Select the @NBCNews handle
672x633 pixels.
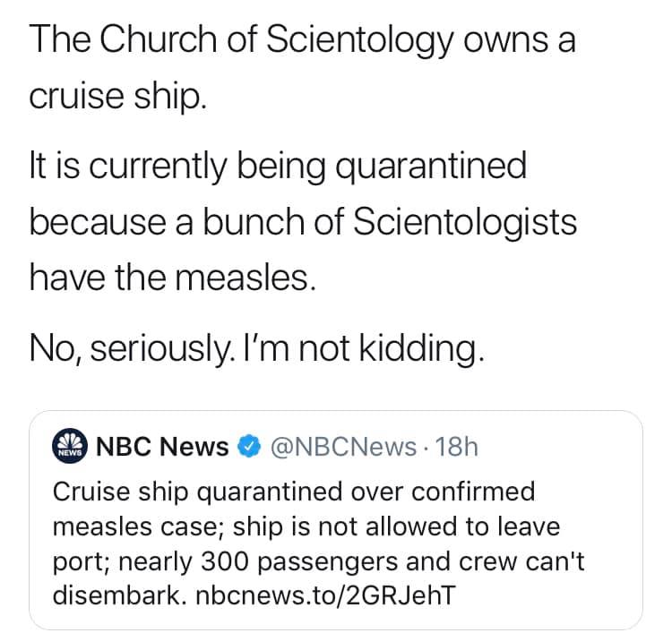(338, 447)
